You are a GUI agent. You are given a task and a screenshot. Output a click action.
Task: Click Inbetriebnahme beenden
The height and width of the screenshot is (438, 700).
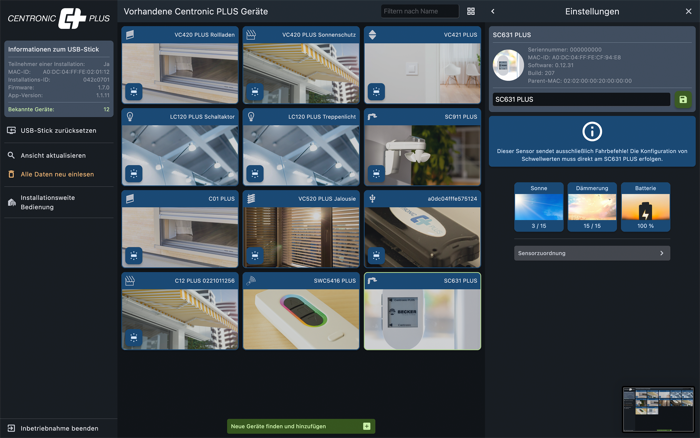(59, 428)
